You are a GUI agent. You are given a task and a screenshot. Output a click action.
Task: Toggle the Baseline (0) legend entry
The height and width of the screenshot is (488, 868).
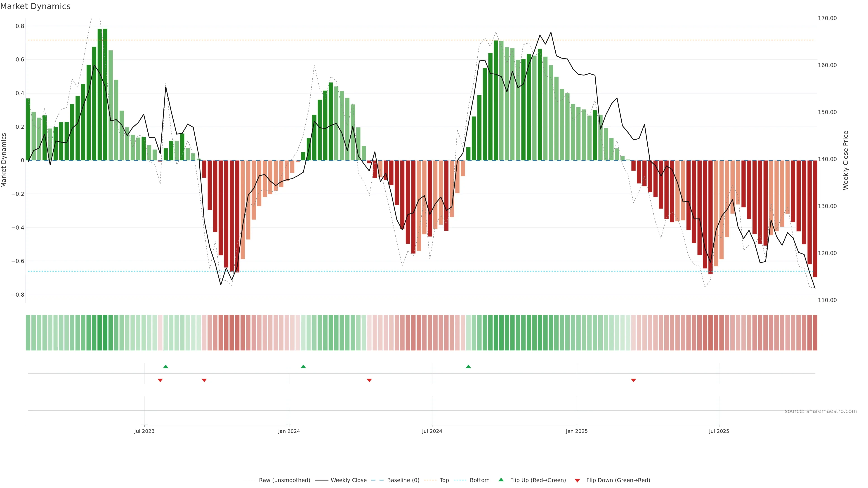point(403,480)
